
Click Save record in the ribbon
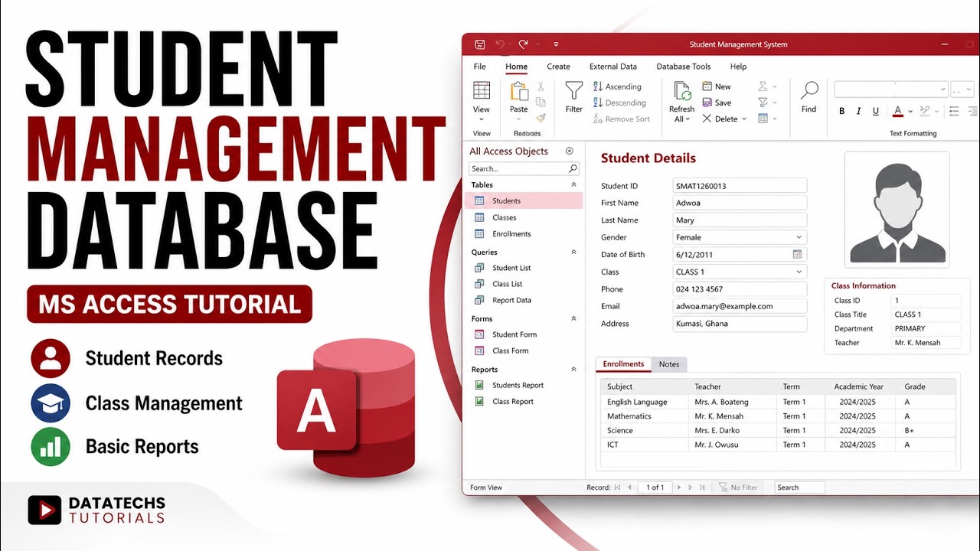pyautogui.click(x=717, y=103)
